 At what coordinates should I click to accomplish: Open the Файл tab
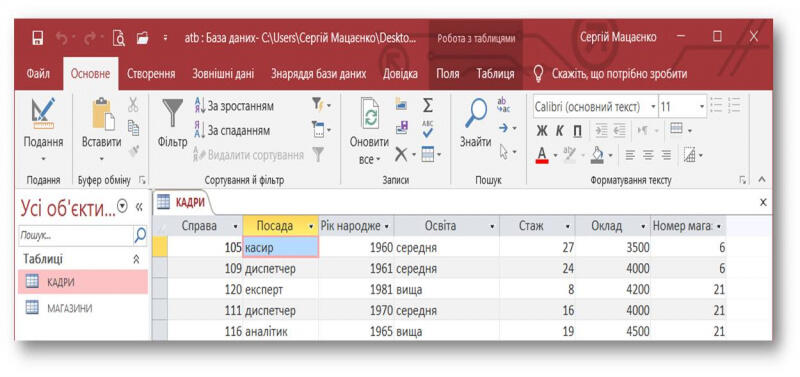point(38,74)
